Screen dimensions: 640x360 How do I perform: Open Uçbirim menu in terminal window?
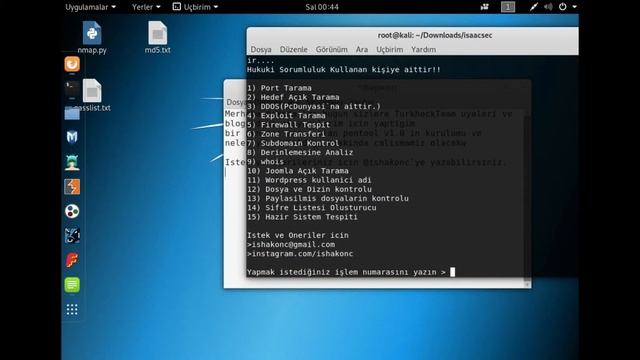point(389,49)
